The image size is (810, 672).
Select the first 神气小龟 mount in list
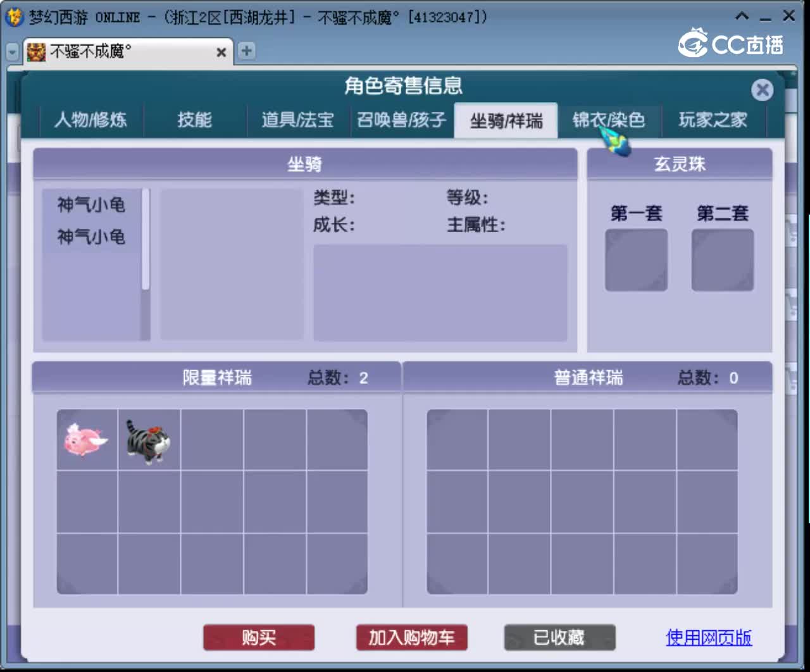point(91,204)
